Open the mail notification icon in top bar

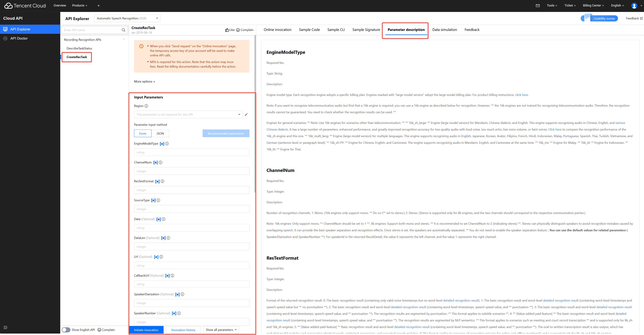538,6
